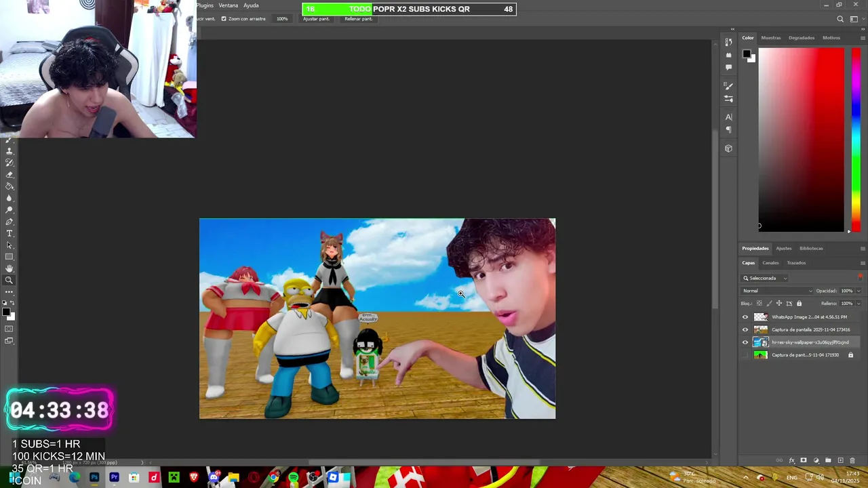Select the Rectangle shape tool
The image size is (868, 488).
pyautogui.click(x=9, y=257)
